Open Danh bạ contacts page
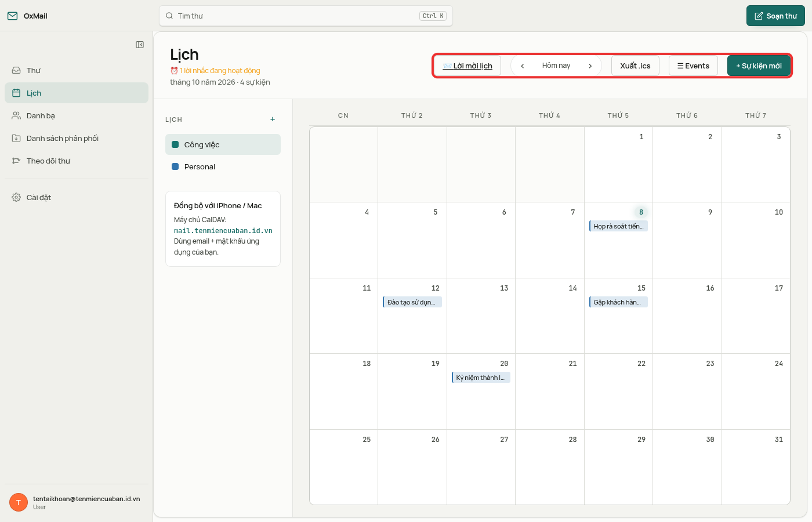This screenshot has height=522, width=812. 77,115
